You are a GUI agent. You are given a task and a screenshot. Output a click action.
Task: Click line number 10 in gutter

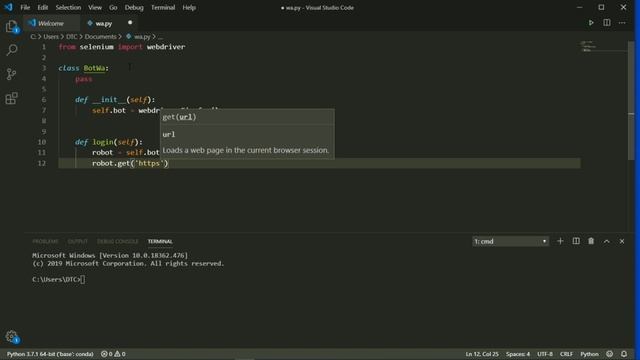coord(42,142)
